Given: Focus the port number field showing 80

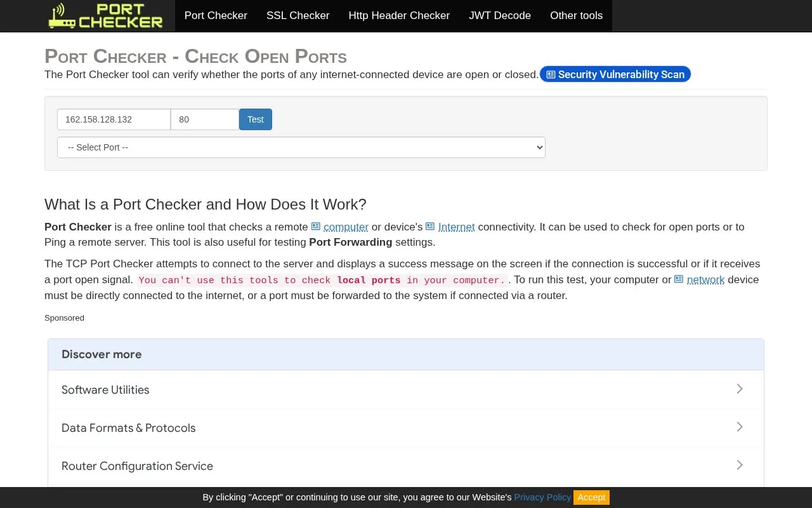Looking at the screenshot, I should [205, 119].
